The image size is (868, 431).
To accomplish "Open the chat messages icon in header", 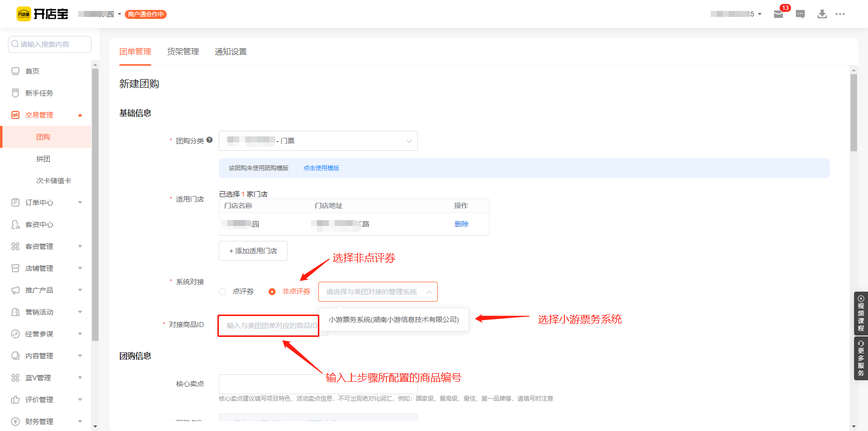I will pyautogui.click(x=800, y=14).
